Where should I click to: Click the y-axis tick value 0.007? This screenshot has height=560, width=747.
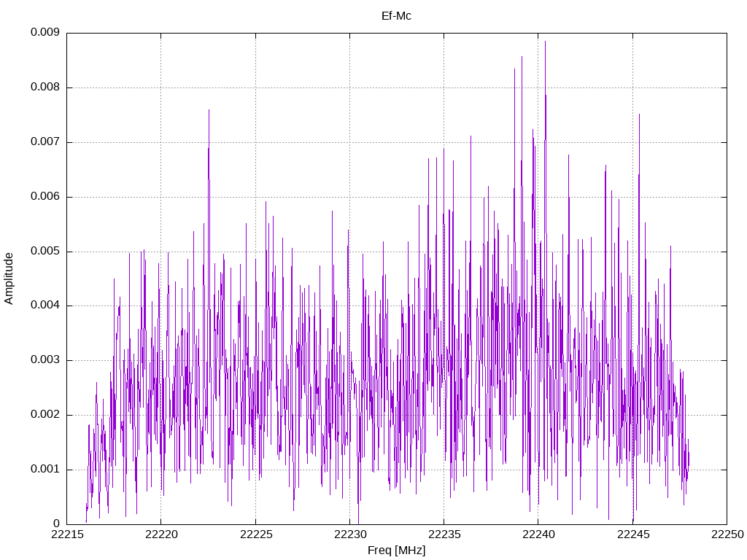pyautogui.click(x=45, y=142)
